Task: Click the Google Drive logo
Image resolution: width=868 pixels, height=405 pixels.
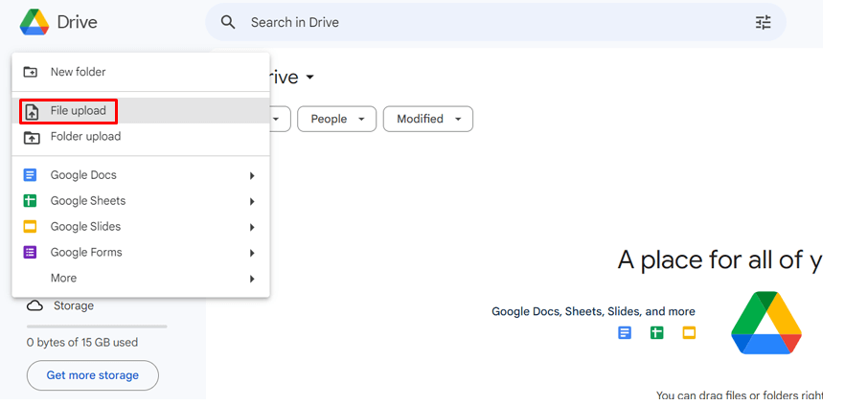Action: 34,22
